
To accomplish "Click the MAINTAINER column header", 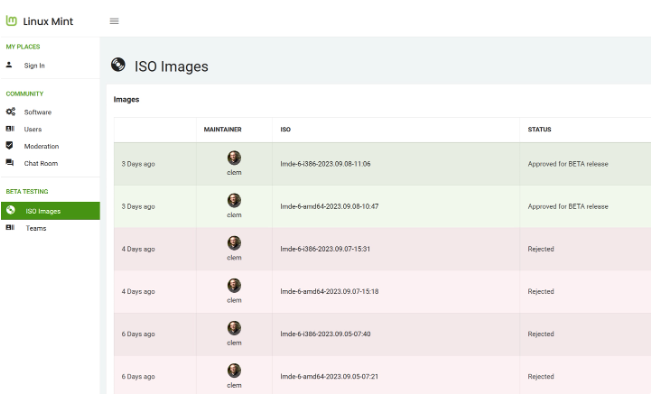I will 222,129.
